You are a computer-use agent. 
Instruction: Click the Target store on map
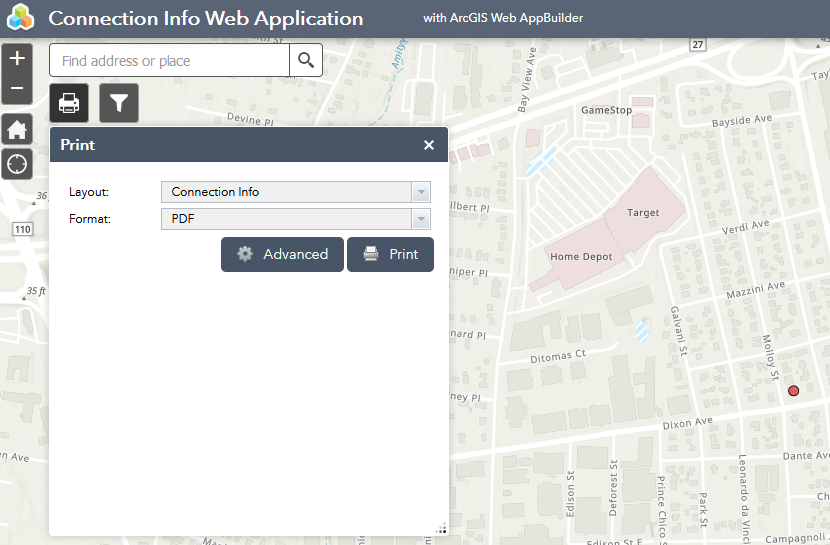(643, 213)
